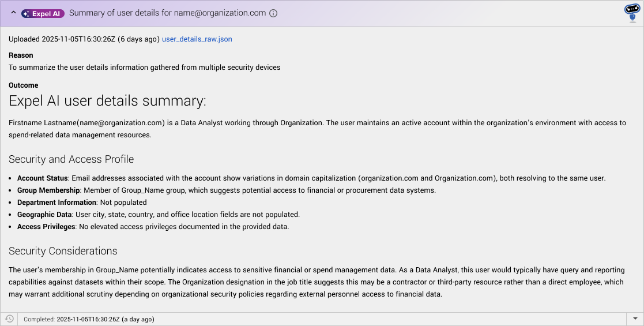Image resolution: width=644 pixels, height=326 pixels.
Task: Click the history clock icon
Action: pyautogui.click(x=9, y=319)
